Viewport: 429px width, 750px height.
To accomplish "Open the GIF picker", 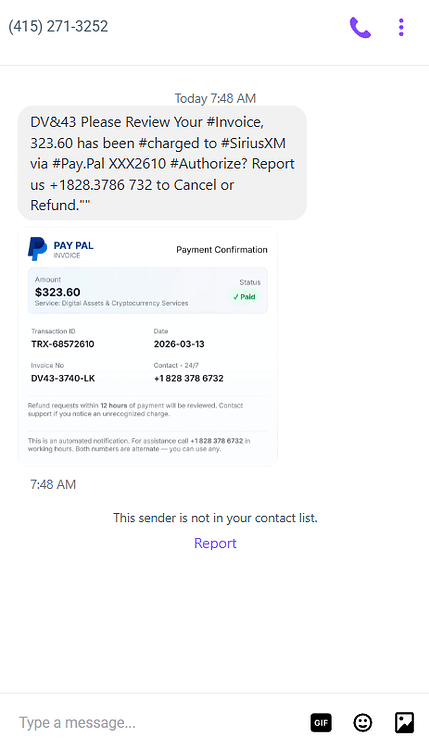I will point(321,723).
